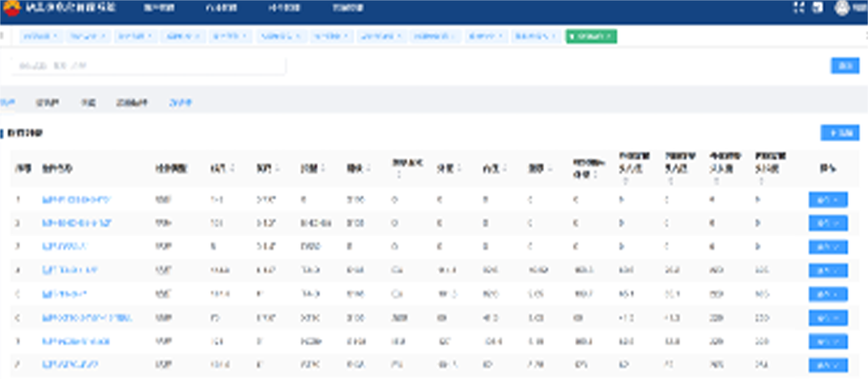
Task: Click the blue add button above the table
Action: 840,133
